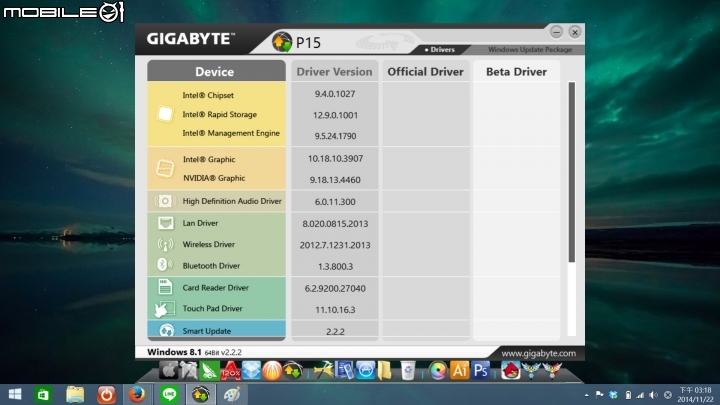Click driver version 9.4.0.1027
Viewport: 720px width, 405px height.
[335, 94]
